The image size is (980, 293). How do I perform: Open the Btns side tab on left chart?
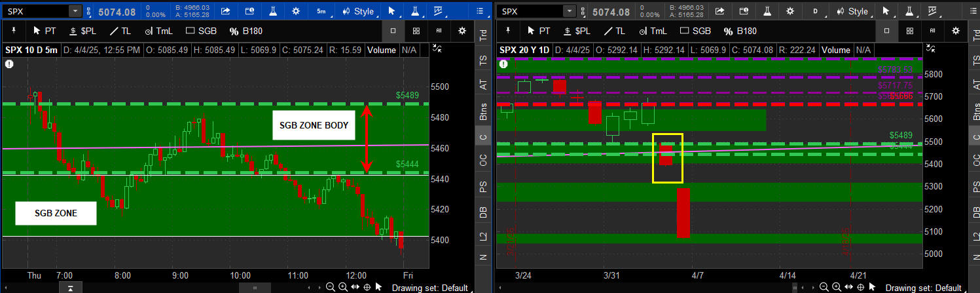(x=483, y=111)
